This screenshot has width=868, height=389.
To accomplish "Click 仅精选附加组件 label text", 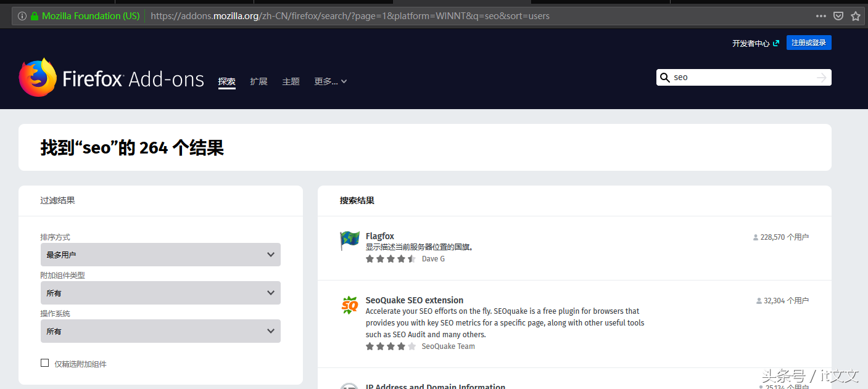I will 81,364.
